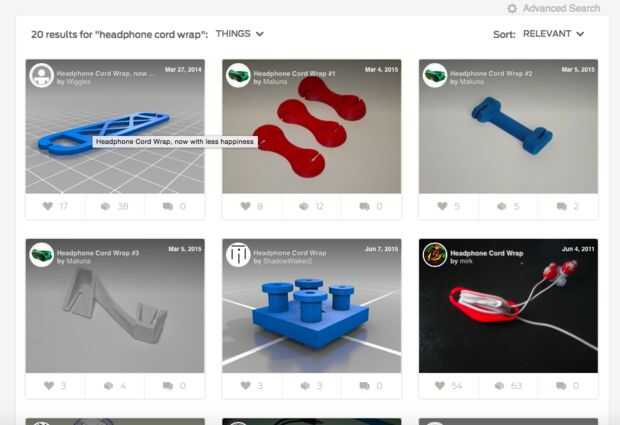Click ShadowWalkerZ's avatar on the blue peg card
Viewport: 620px width, 425px height.
pyautogui.click(x=238, y=255)
